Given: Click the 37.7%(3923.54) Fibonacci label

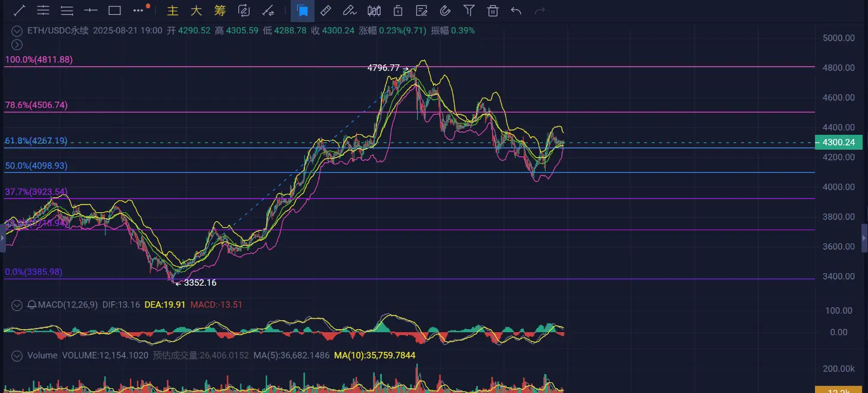Looking at the screenshot, I should coord(36,191).
